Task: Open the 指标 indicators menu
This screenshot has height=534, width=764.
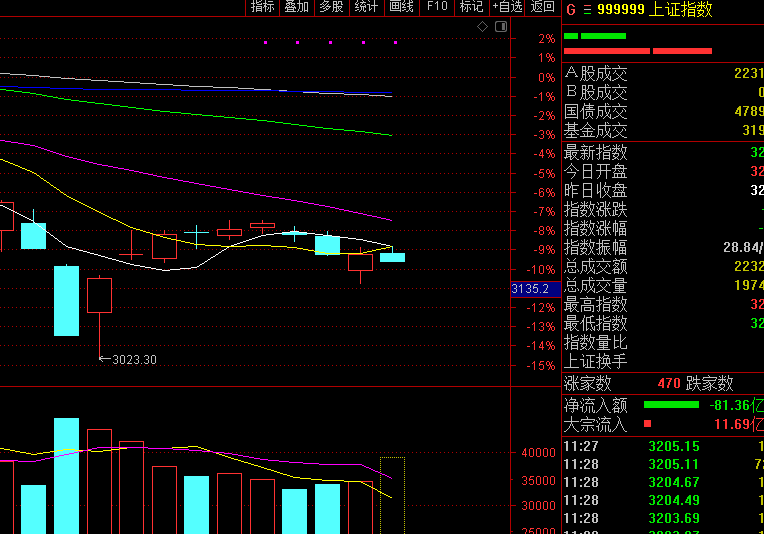Action: click(262, 7)
